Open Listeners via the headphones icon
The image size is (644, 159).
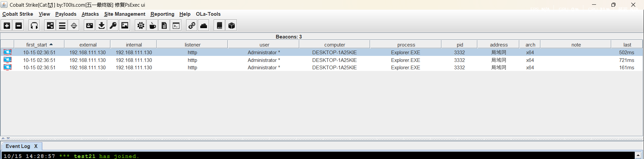point(34,25)
